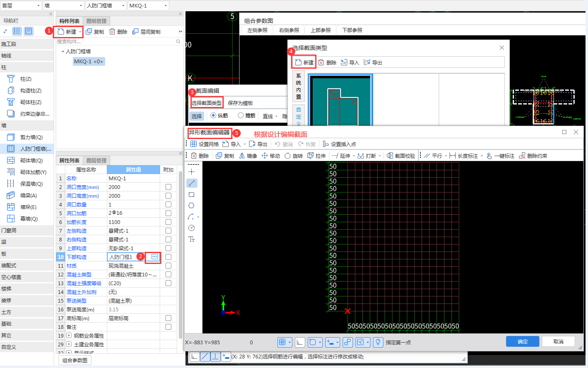Click 旋转 tool in the section editor
588x368 pixels.
coord(294,156)
